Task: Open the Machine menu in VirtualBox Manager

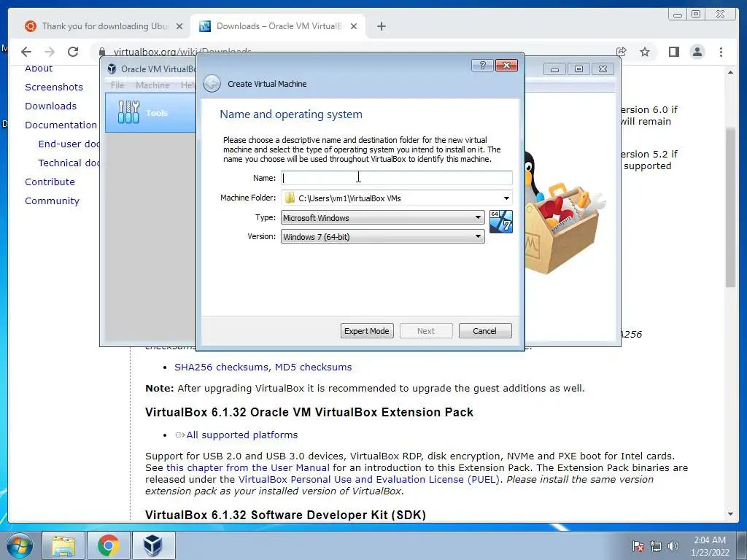Action: pyautogui.click(x=152, y=85)
